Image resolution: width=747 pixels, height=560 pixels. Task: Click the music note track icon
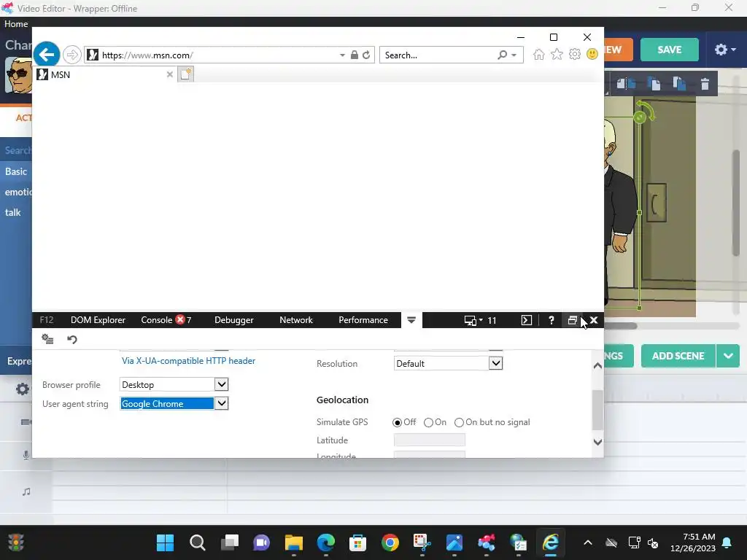26,491
